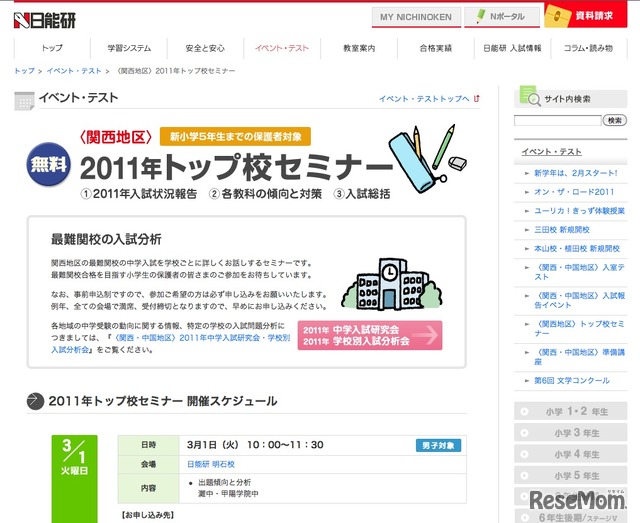This screenshot has width=640, height=523.
Task: Open the 合格実績 navigation tab
Action: 435,48
